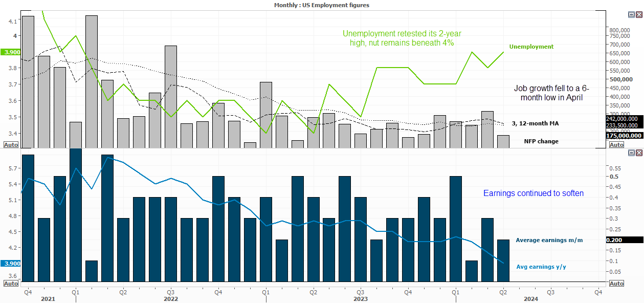This screenshot has height=303, width=644.
Task: Click the Earnings continued to soften annotation
Action: point(534,193)
